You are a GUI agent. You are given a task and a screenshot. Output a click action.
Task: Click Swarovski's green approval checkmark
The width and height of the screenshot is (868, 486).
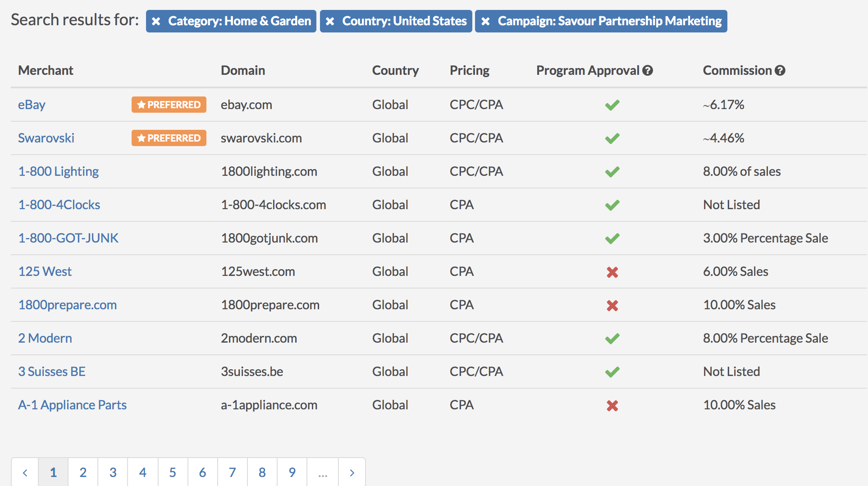(612, 138)
